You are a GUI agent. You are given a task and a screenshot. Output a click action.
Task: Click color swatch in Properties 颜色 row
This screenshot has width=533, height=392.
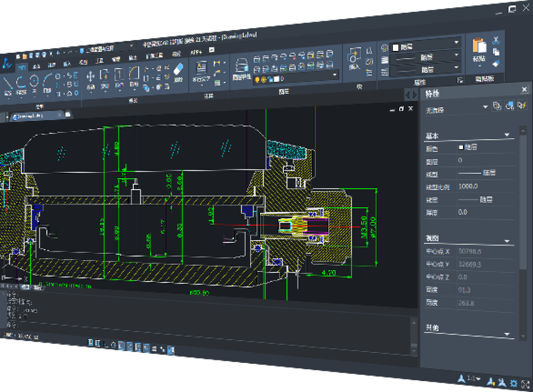pyautogui.click(x=461, y=147)
